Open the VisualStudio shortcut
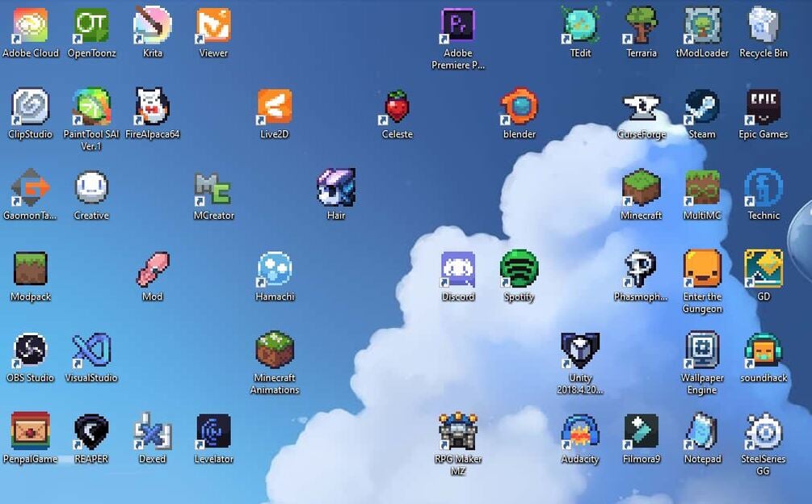 click(91, 350)
